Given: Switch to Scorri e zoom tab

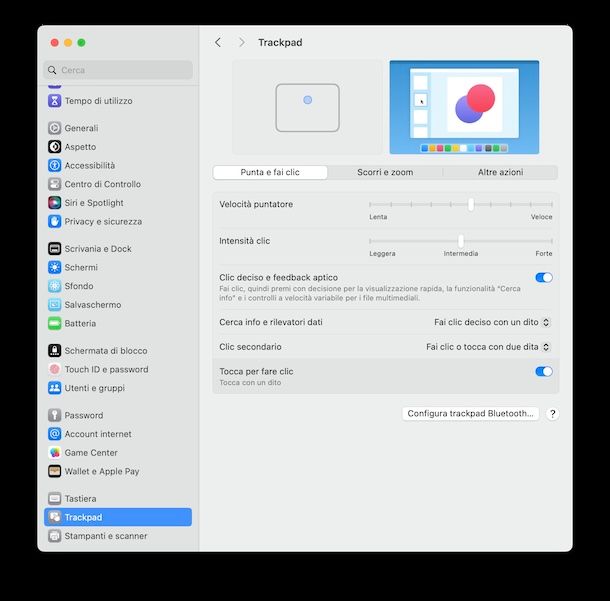Looking at the screenshot, I should coord(385,172).
